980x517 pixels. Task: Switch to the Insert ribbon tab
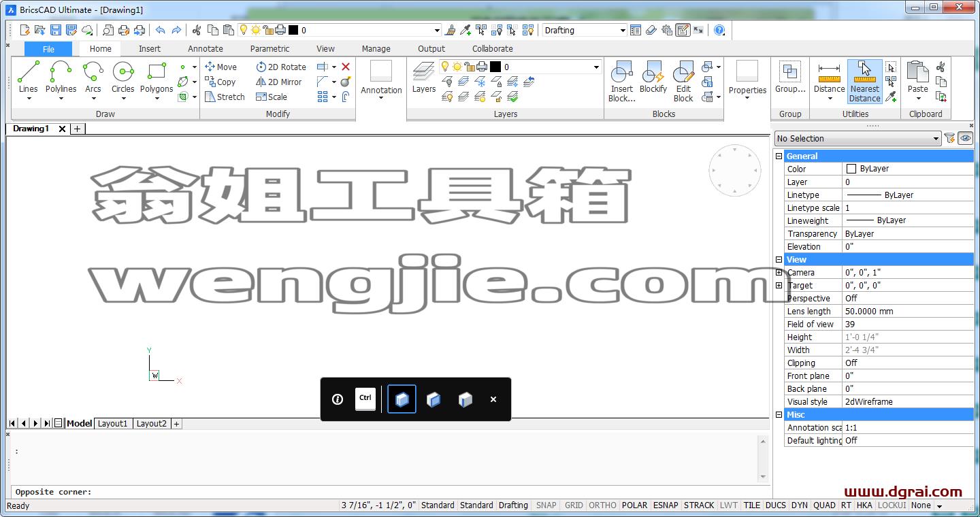click(x=150, y=49)
